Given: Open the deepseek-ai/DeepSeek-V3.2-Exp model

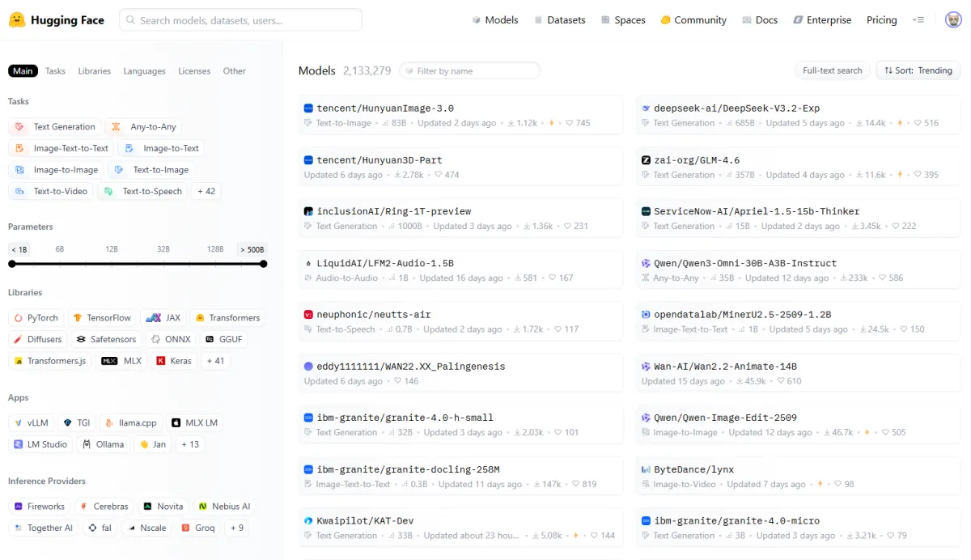Looking at the screenshot, I should coord(798,115).
